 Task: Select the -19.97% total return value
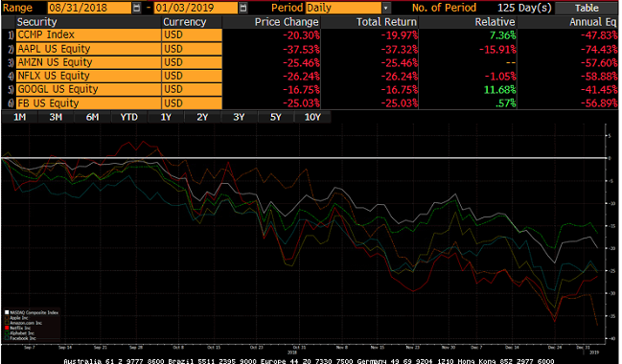click(x=400, y=35)
